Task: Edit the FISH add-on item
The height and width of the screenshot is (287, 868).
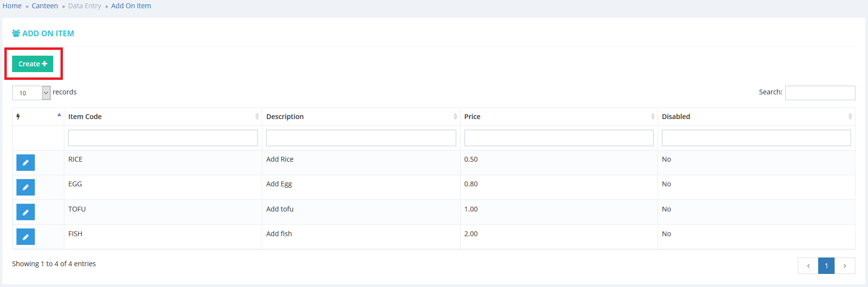Action: click(26, 237)
